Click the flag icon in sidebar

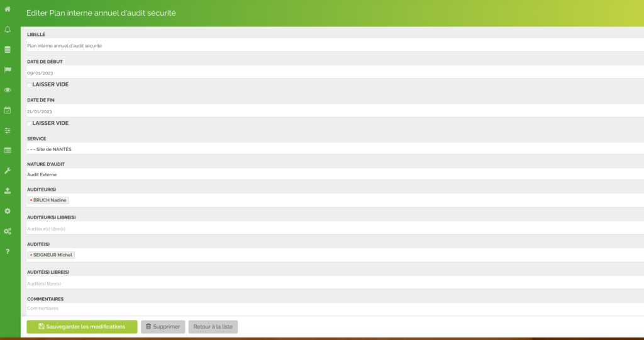[8, 70]
